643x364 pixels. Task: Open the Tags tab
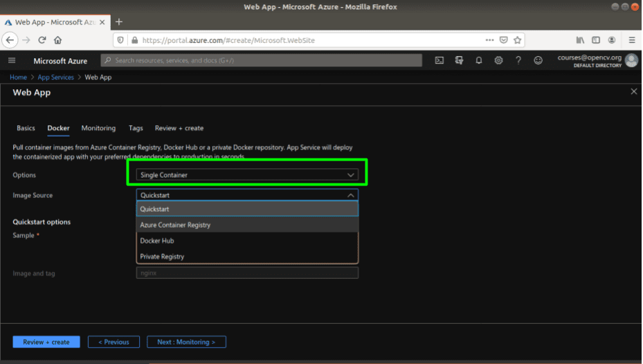pyautogui.click(x=136, y=128)
